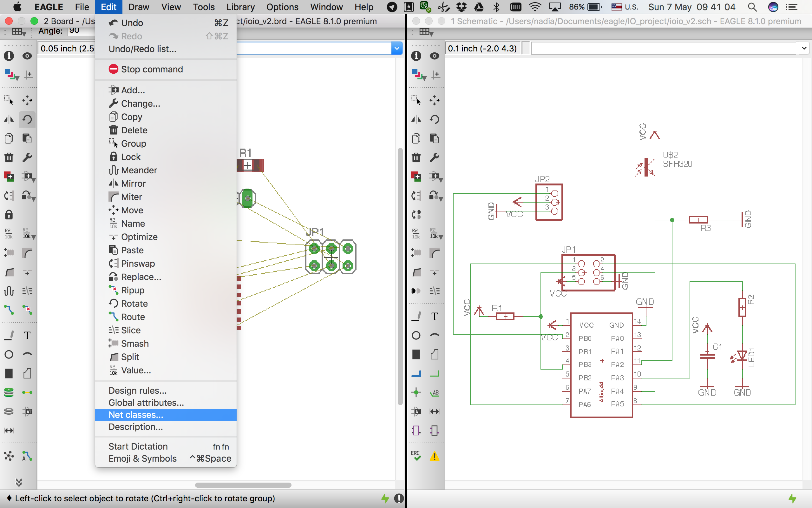Image resolution: width=812 pixels, height=508 pixels.
Task: Select Circle tool in Board window toolbar
Action: [9, 354]
